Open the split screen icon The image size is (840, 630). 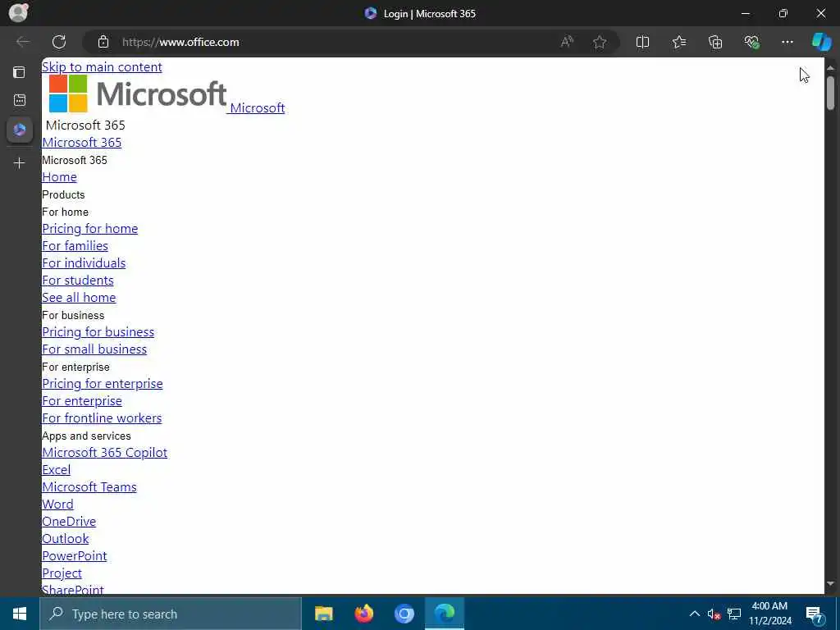[642, 42]
